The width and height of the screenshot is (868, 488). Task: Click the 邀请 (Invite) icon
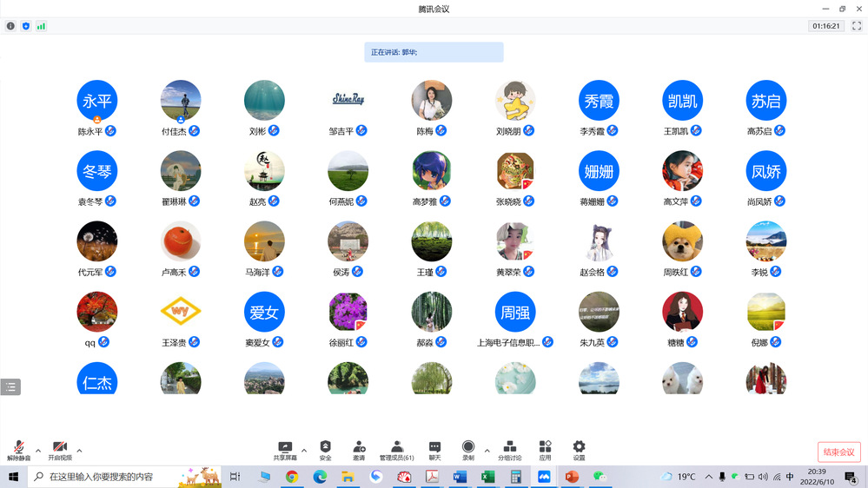[x=359, y=449]
